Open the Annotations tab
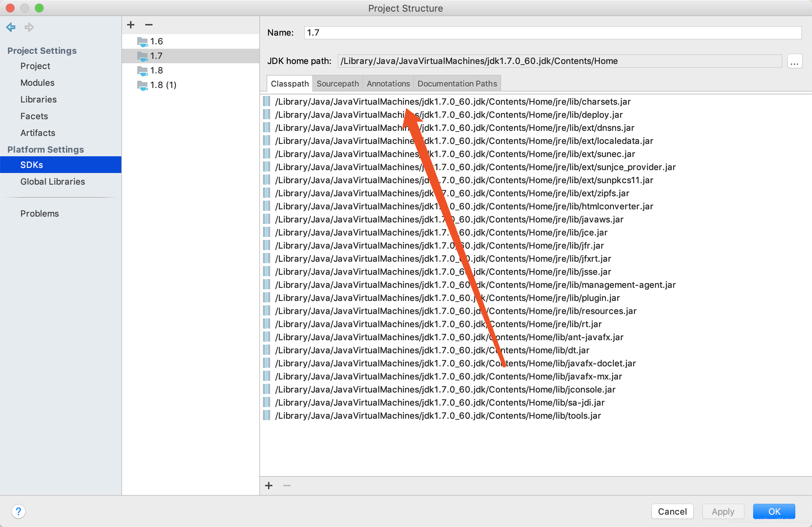The width and height of the screenshot is (812, 527). click(x=388, y=84)
